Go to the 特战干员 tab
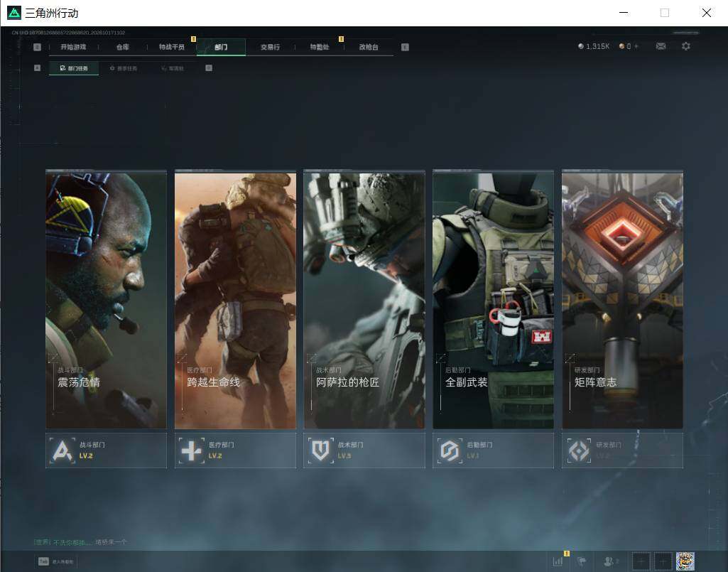728x572 pixels. point(172,47)
